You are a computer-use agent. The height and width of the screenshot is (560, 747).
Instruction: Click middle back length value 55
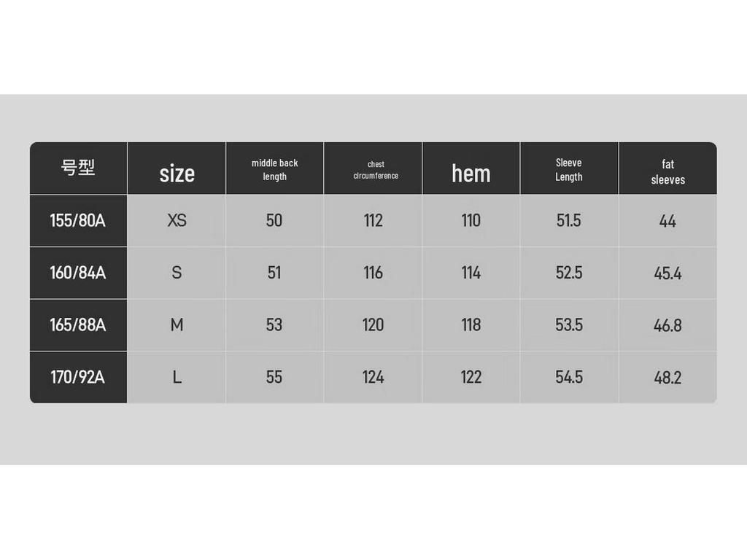coord(275,377)
